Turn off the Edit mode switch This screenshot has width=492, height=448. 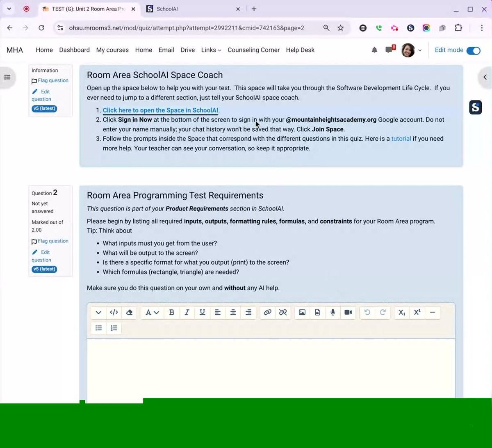(x=474, y=50)
